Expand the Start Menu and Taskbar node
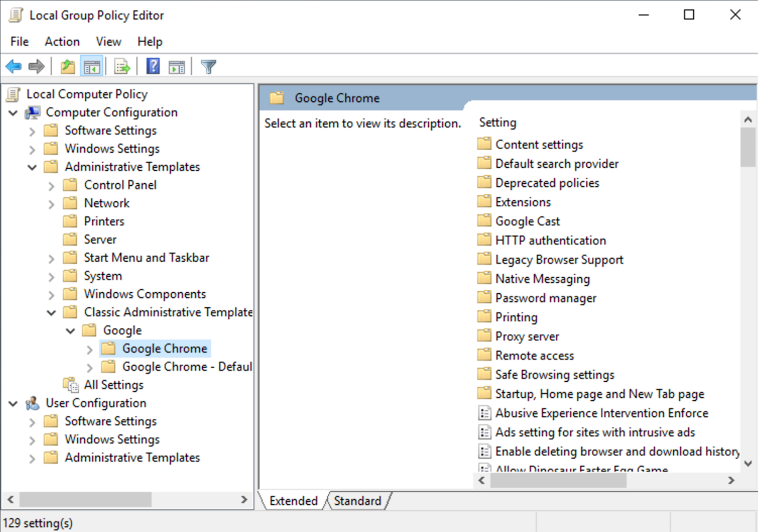 52,258
